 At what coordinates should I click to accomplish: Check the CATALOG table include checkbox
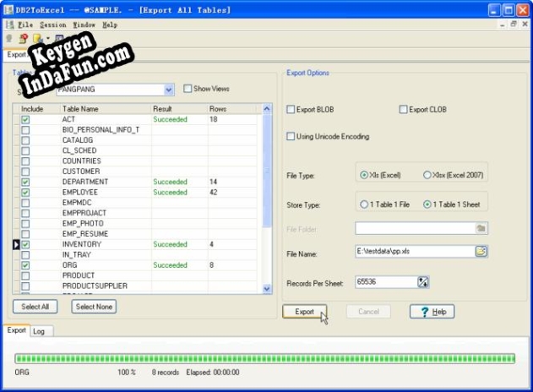tap(25, 140)
